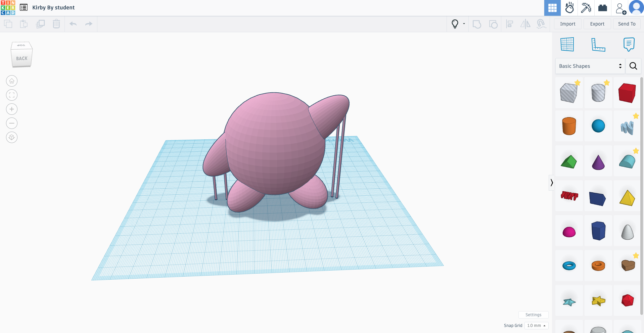
Task: Zoom in with the plus button
Action: (12, 109)
